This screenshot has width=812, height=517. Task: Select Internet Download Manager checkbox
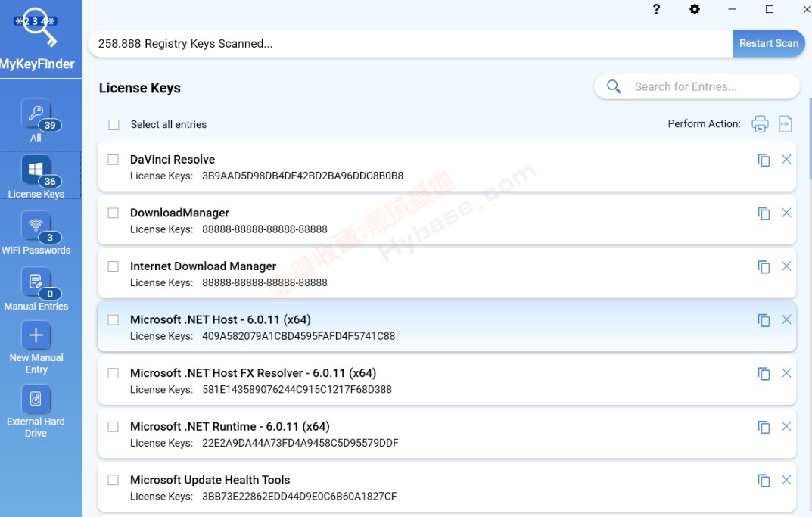[x=113, y=266]
